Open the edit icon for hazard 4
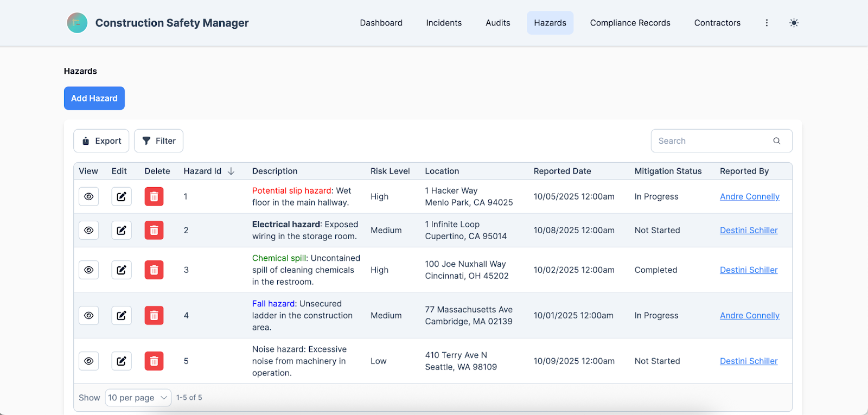 (x=122, y=315)
